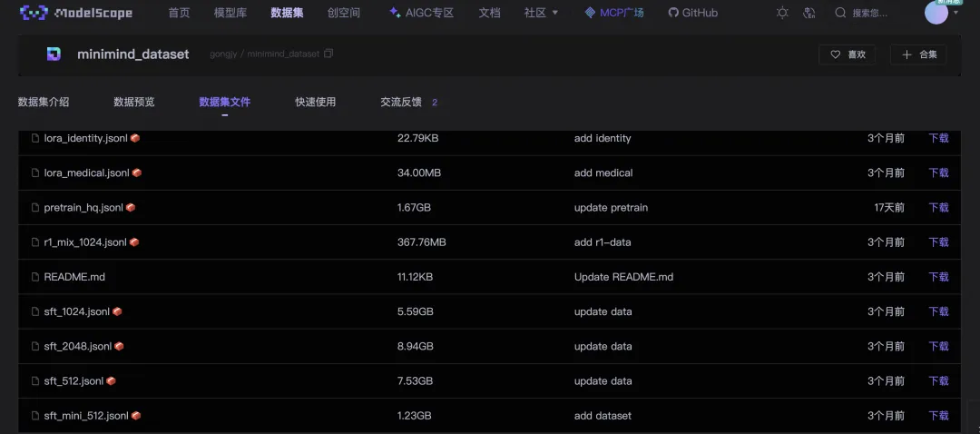980x434 pixels.
Task: Switch language with the translate icon
Action: point(809,13)
